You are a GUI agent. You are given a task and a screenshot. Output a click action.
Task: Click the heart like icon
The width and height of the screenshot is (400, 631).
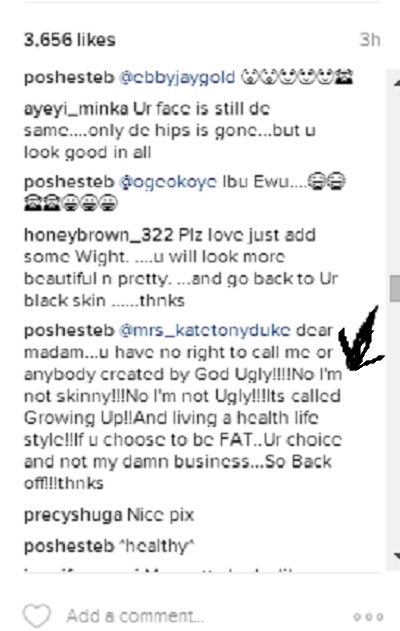37,616
